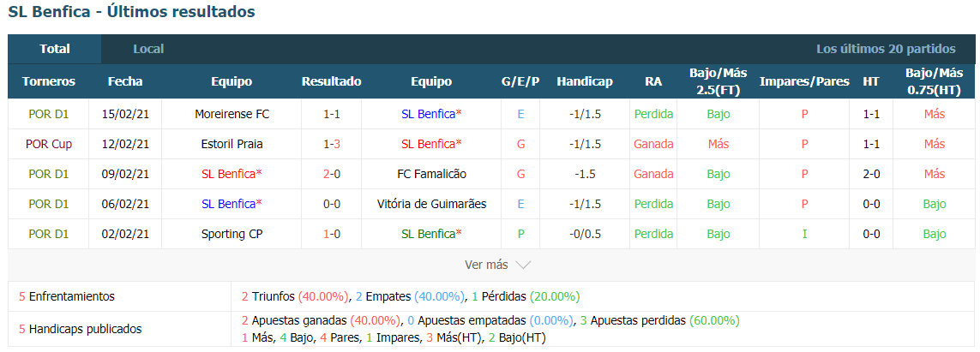Viewport: 980px width, 352px height.
Task: Expand the Ver más chevron arrow
Action: (x=522, y=265)
